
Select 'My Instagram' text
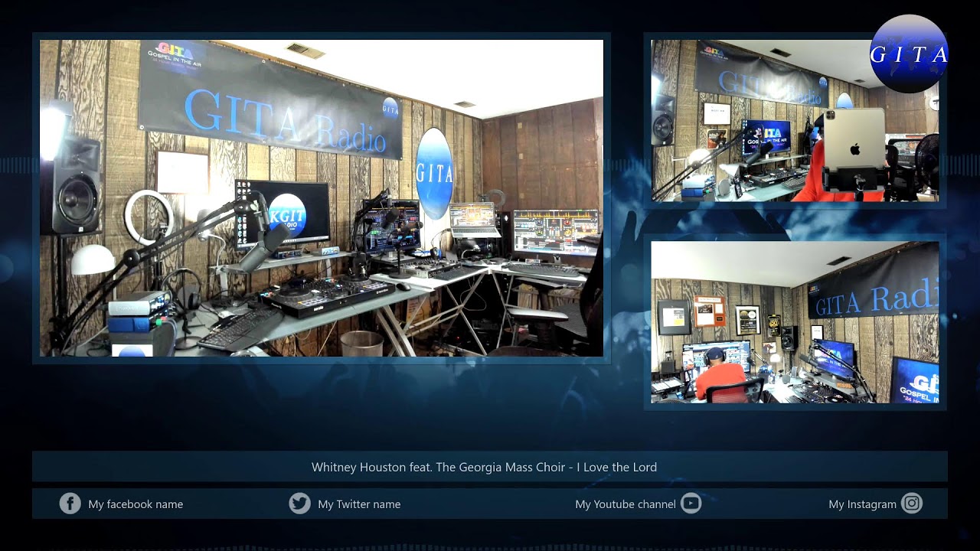862,504
